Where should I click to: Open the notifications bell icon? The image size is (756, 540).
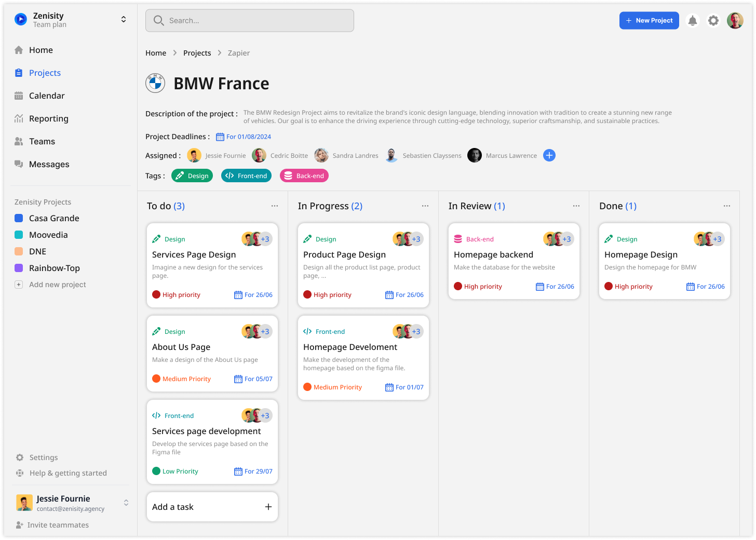[x=692, y=21]
